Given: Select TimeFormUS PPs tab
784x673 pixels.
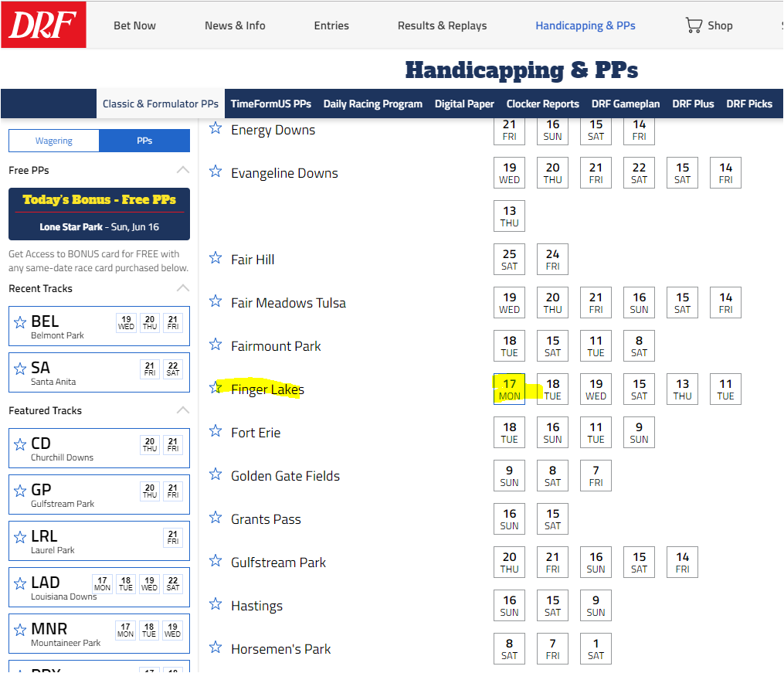Looking at the screenshot, I should click(x=271, y=104).
